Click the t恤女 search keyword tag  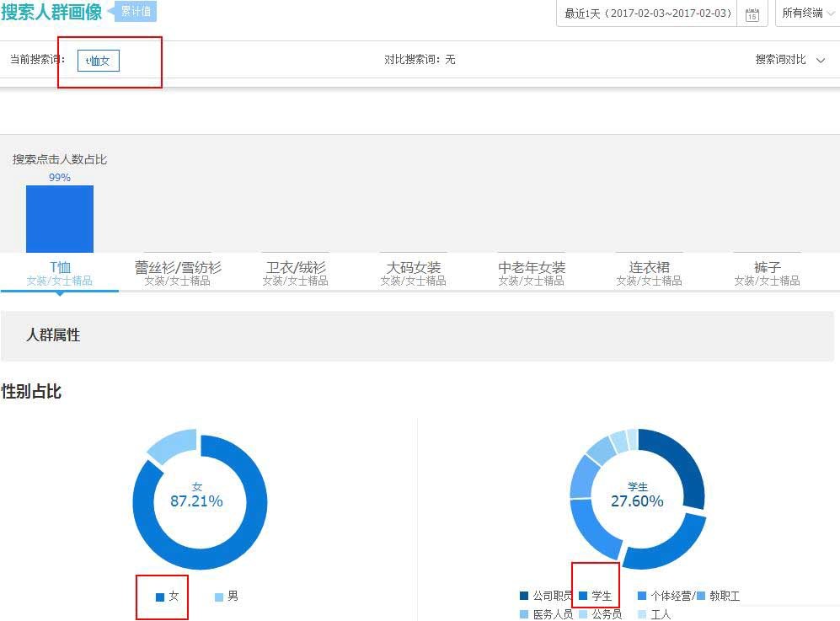[99, 61]
